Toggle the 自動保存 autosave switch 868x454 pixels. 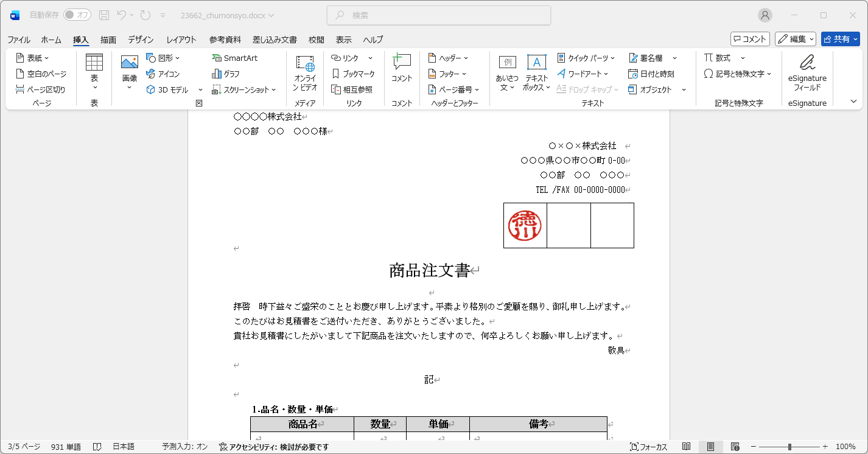click(77, 15)
